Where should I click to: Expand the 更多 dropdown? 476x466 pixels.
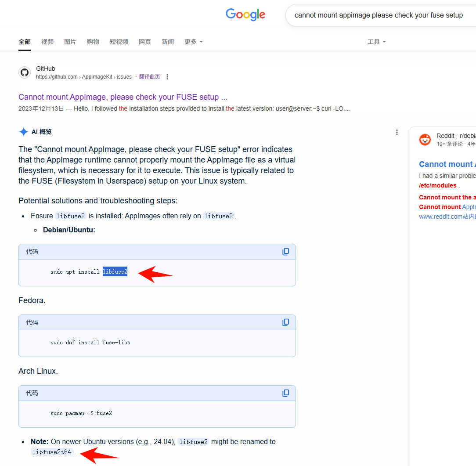coord(193,42)
